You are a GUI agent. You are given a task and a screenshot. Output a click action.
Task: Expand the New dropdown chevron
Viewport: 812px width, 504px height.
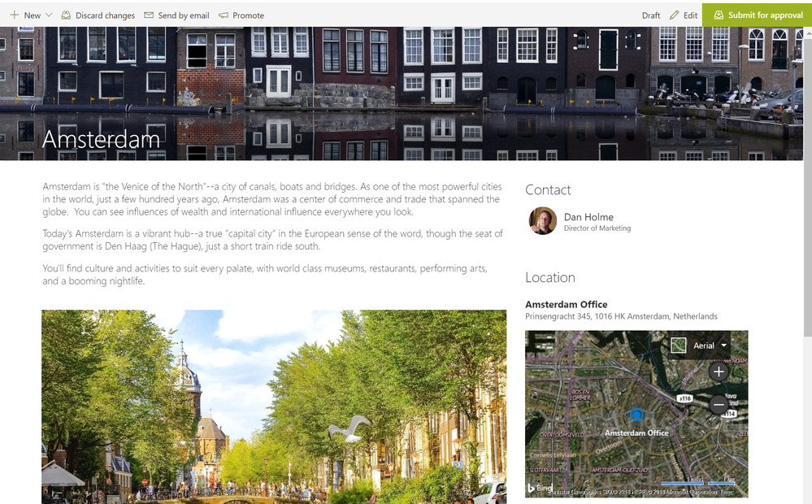[49, 15]
